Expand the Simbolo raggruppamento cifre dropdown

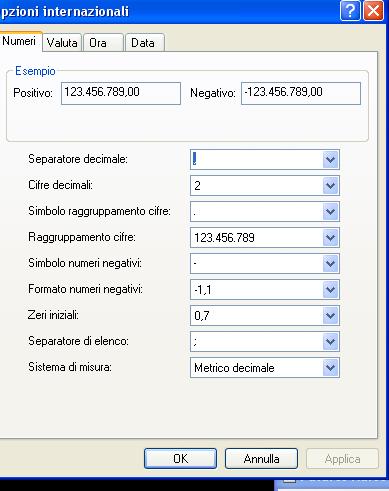coord(330,211)
